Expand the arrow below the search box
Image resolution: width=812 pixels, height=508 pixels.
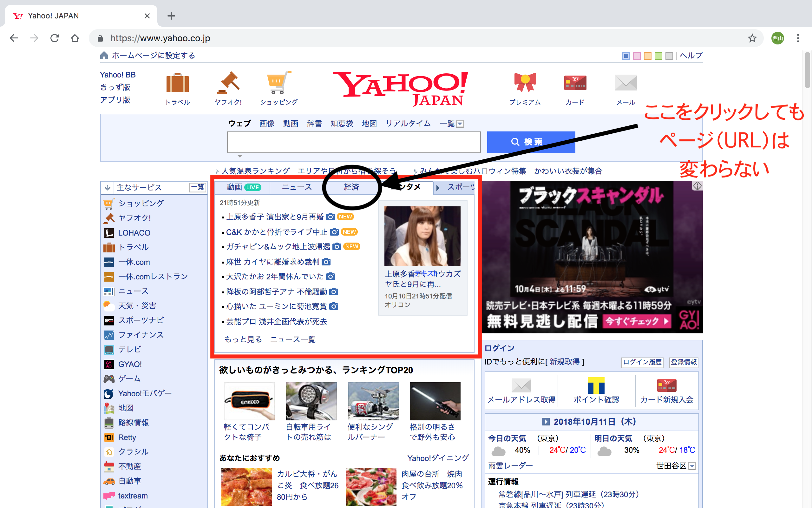pyautogui.click(x=239, y=156)
